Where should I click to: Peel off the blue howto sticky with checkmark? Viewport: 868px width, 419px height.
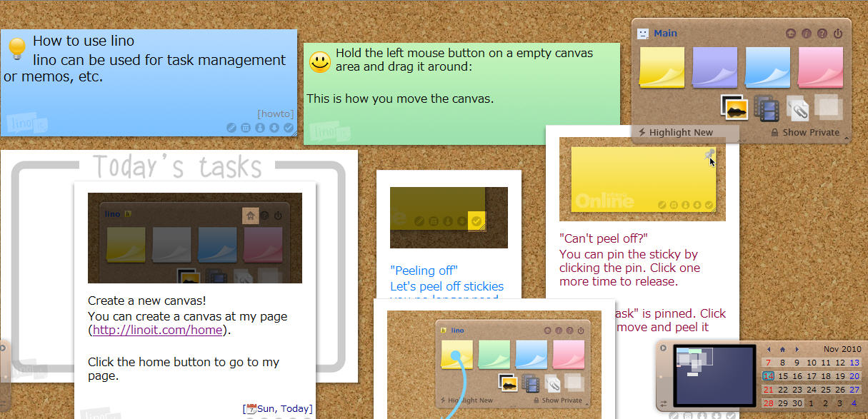[x=289, y=128]
